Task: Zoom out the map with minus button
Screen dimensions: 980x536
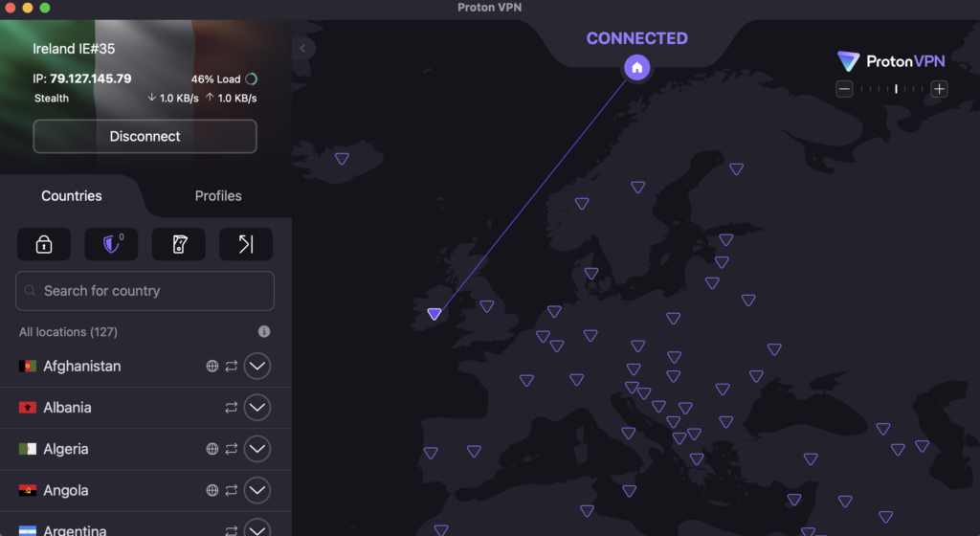Action: point(844,89)
